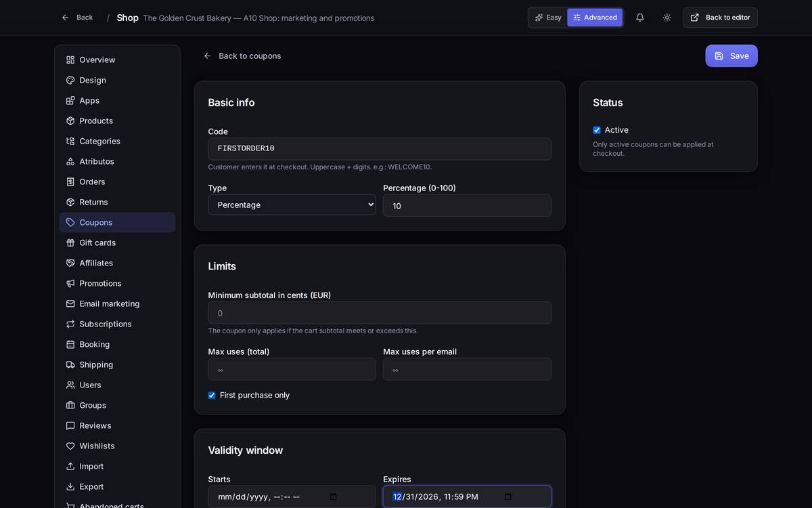The image size is (812, 508).
Task: Click the Wishlists heart icon
Action: point(70,446)
